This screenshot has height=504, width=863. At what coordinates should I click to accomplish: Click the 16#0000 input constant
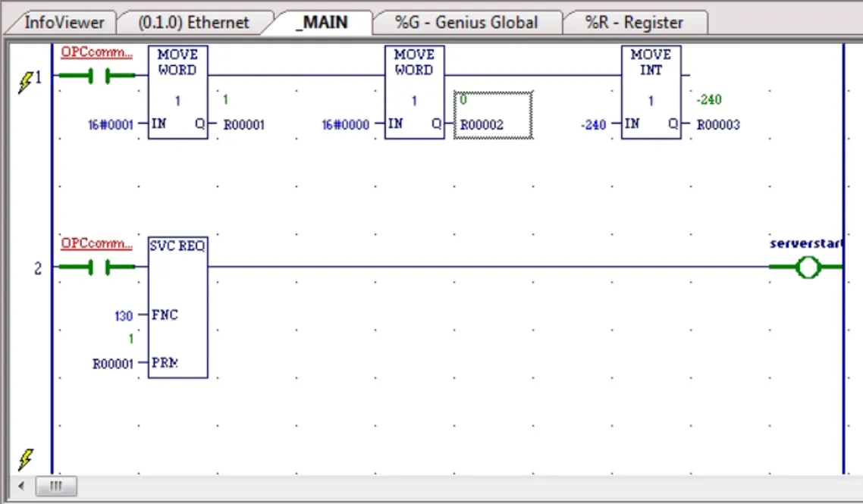346,125
